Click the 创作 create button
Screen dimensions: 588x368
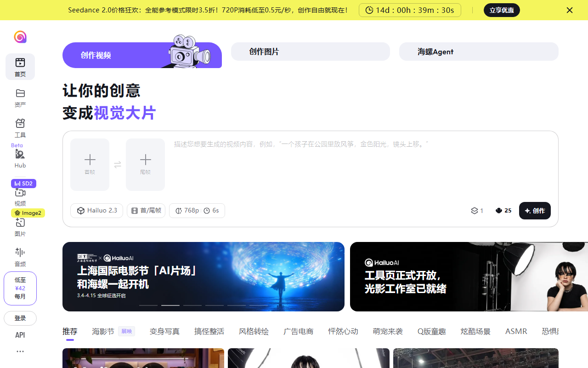click(x=535, y=211)
